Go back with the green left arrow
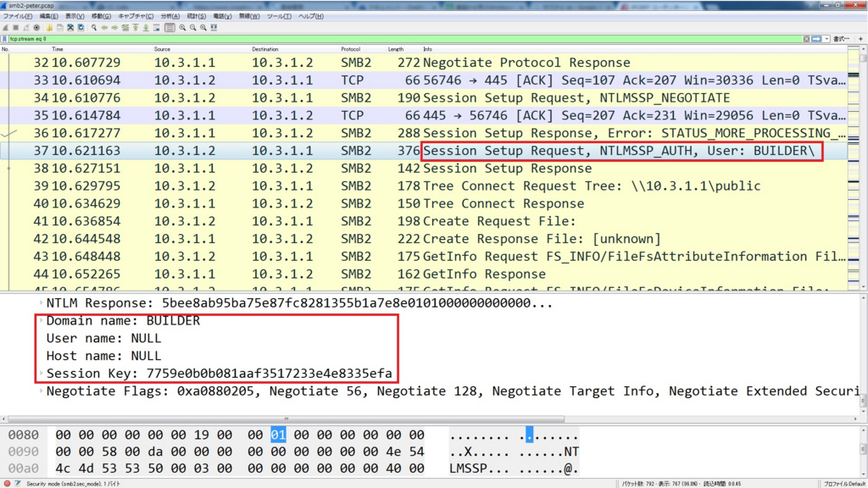Viewport: 868px width, 488px height. pyautogui.click(x=104, y=28)
